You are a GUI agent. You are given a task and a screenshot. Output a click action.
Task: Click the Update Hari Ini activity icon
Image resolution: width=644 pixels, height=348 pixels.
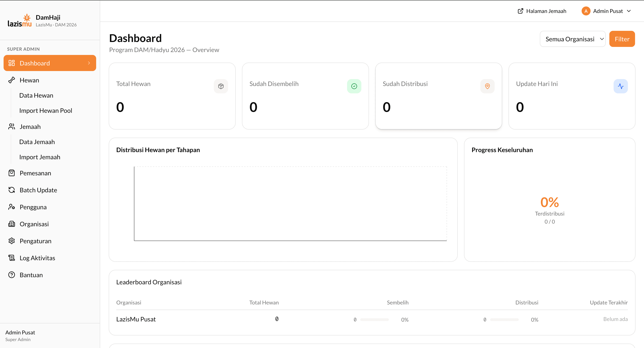tap(621, 86)
